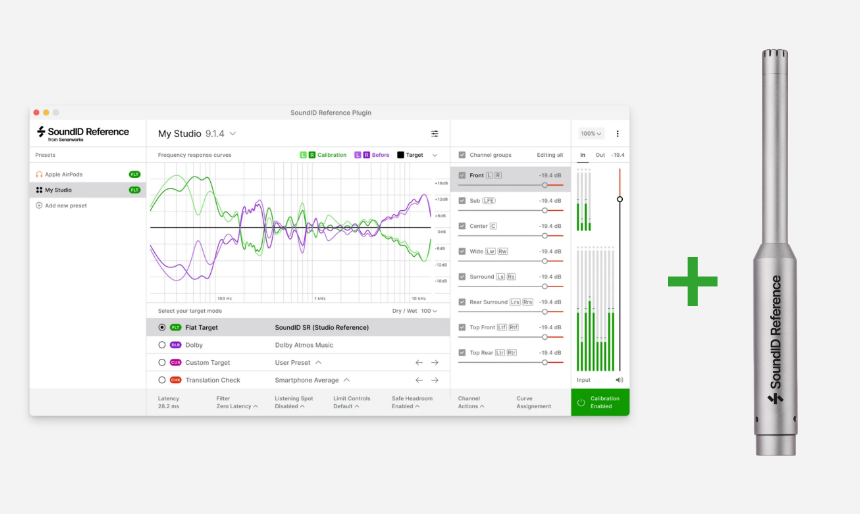Click the Editing all label
860x514 pixels.
[550, 155]
